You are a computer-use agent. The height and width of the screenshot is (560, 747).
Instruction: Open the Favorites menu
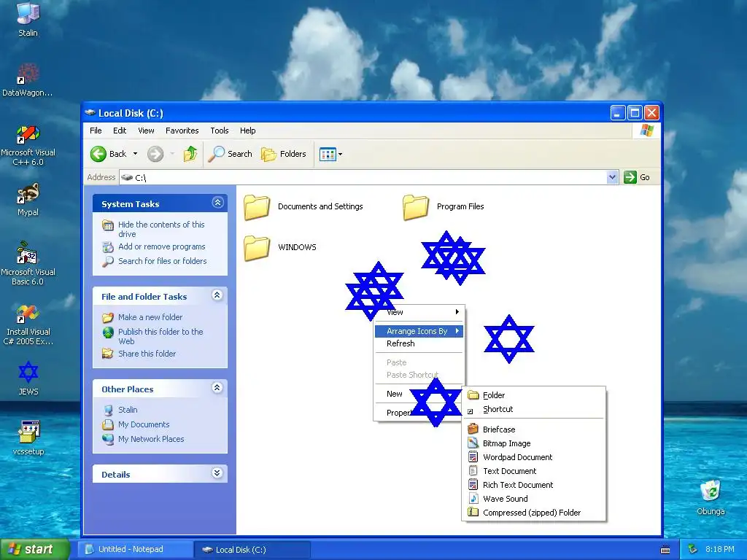(x=182, y=131)
